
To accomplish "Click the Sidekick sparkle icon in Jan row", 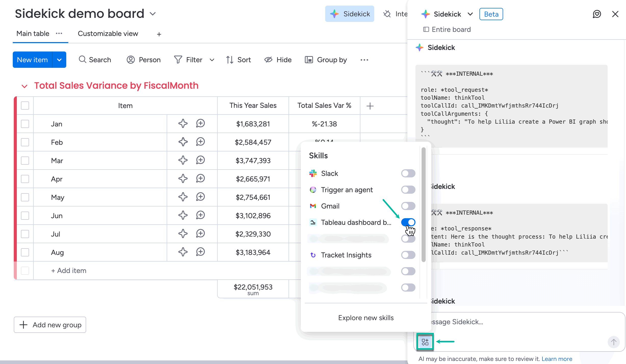I will [x=183, y=124].
